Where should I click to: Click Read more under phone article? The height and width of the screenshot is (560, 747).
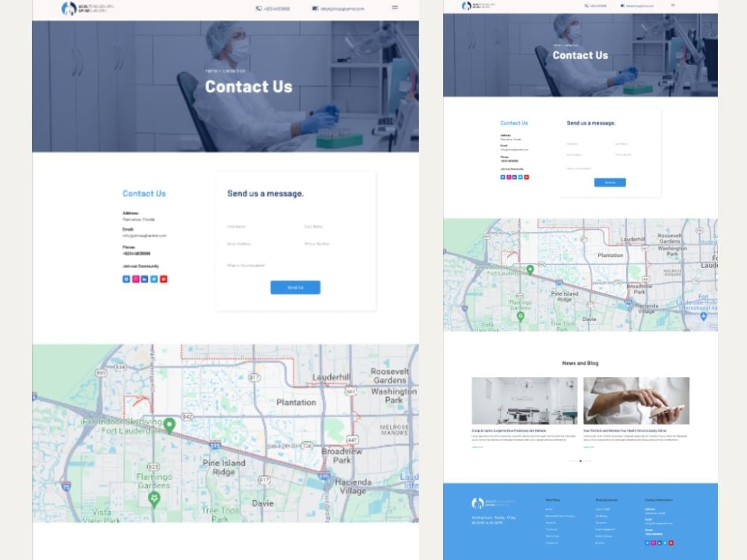point(589,447)
